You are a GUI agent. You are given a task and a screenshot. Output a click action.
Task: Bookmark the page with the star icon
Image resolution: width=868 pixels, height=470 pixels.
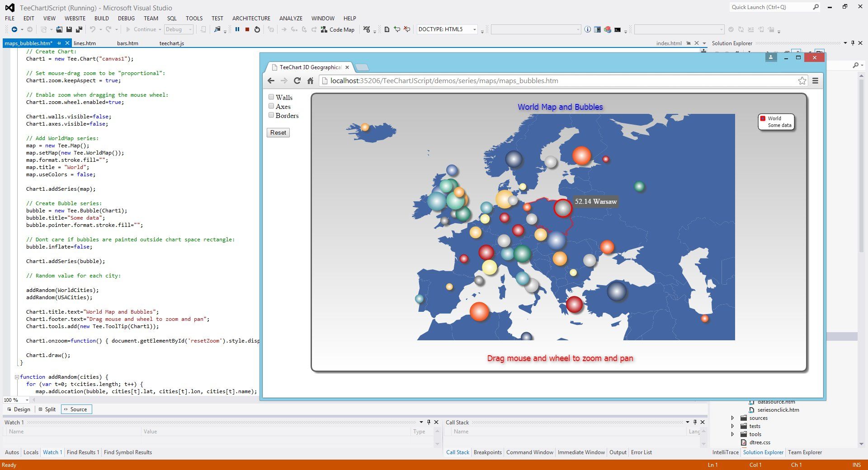click(802, 81)
